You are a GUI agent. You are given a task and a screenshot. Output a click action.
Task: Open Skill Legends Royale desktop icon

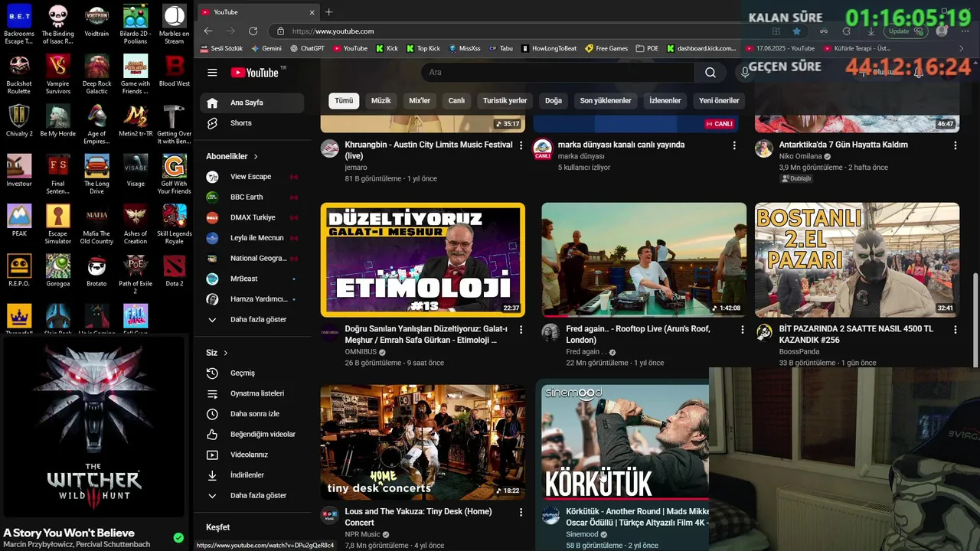pyautogui.click(x=175, y=224)
